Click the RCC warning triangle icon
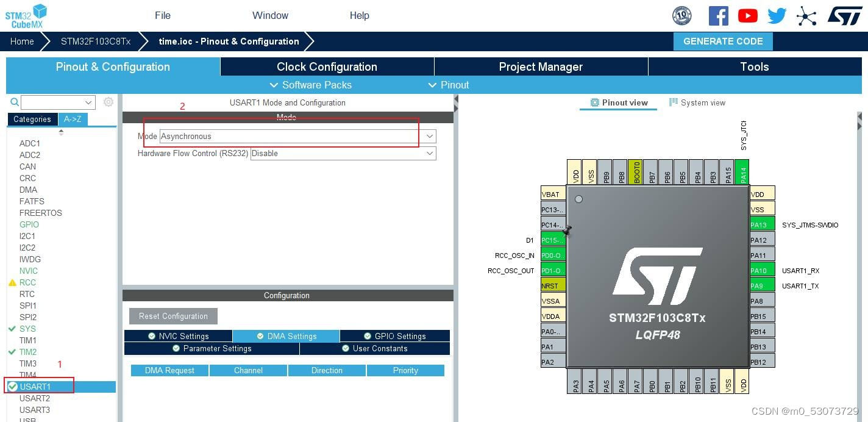 tap(12, 283)
